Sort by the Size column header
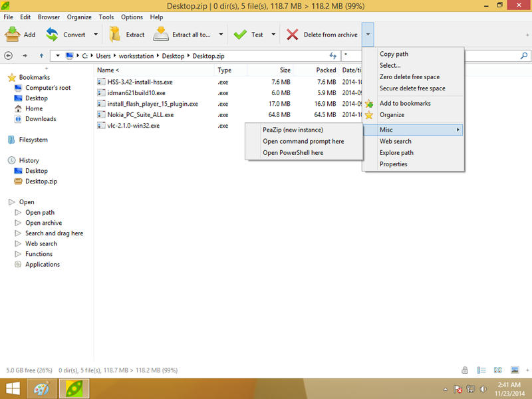532x399 pixels. point(271,70)
